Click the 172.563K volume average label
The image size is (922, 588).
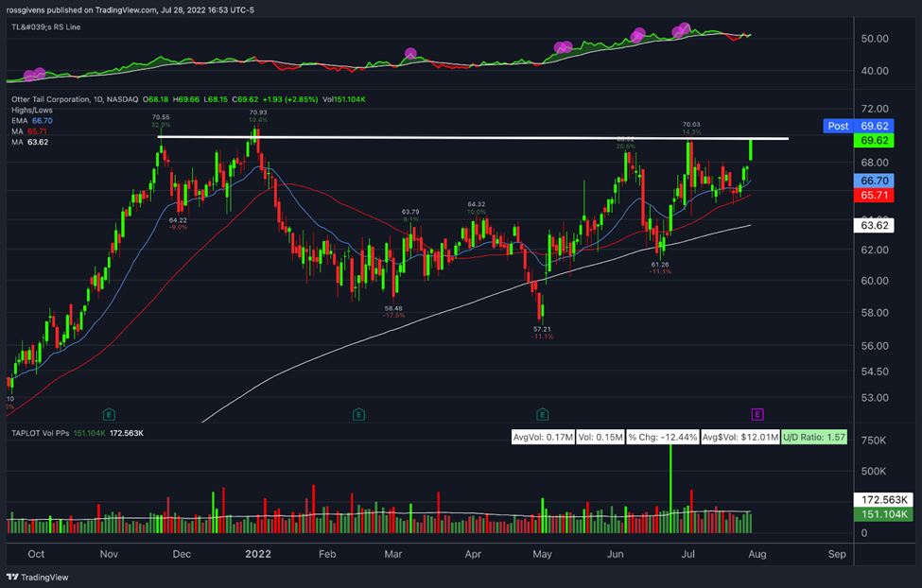[883, 500]
